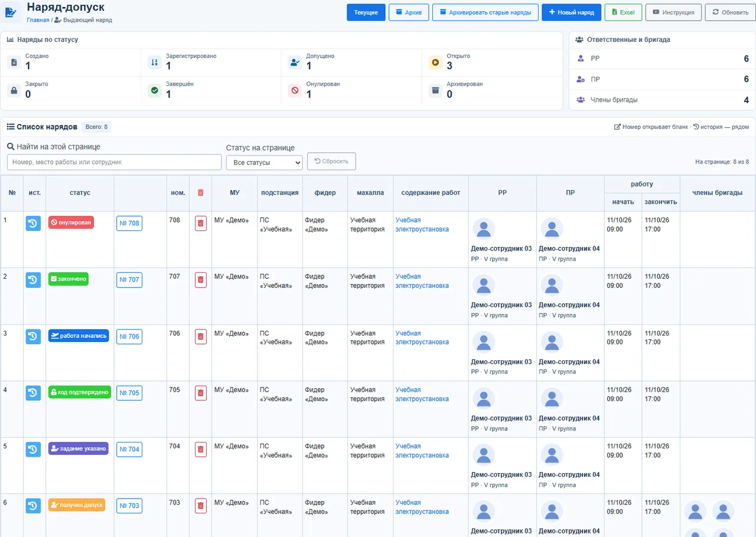The height and width of the screenshot is (537, 756).
Task: Open blank № 706
Action: (129, 337)
